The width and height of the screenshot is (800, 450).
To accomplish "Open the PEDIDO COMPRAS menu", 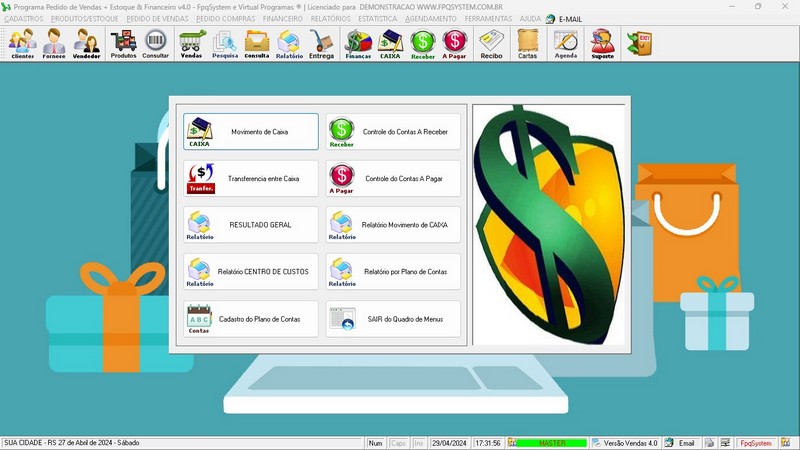I will [226, 18].
